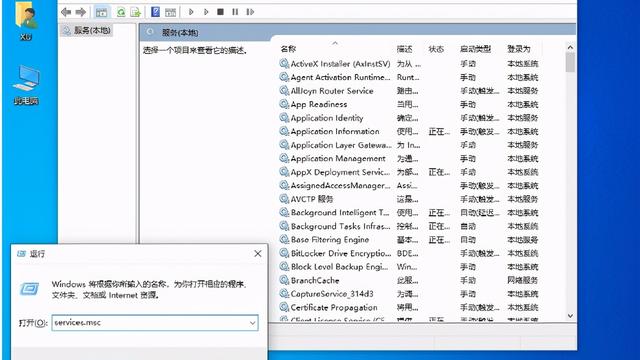
Task: Click the services list scrollbar up arrow
Action: (x=570, y=47)
